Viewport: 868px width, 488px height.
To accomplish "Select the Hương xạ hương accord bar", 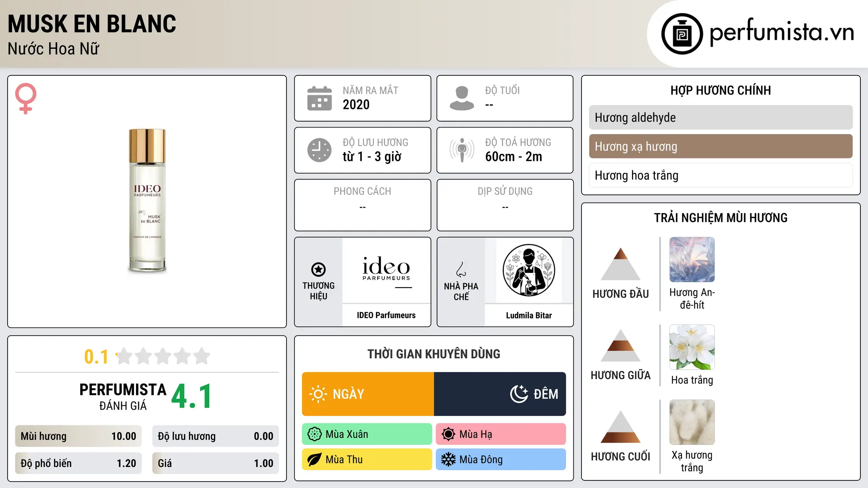I will click(721, 147).
